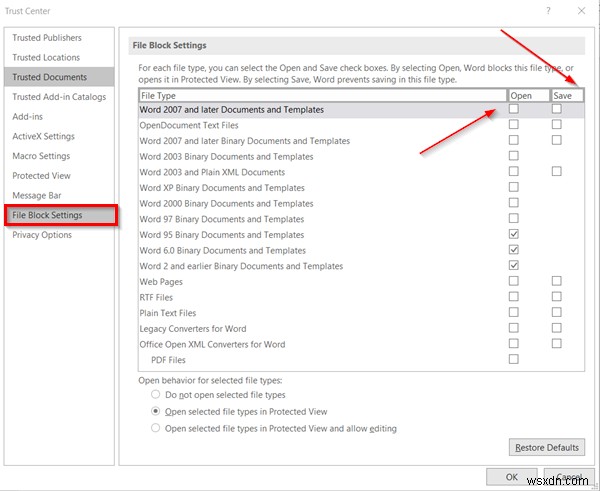Check Open for Word 2003 and Plain XML
Viewport: 600px width, 491px height.
click(514, 171)
